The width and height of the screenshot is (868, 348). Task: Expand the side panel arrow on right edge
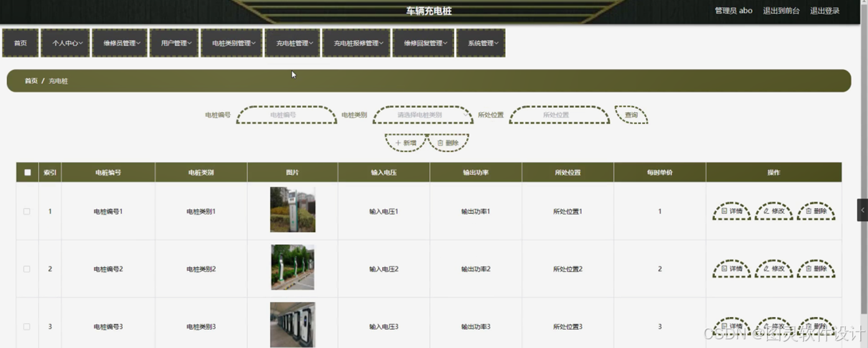pyautogui.click(x=862, y=210)
